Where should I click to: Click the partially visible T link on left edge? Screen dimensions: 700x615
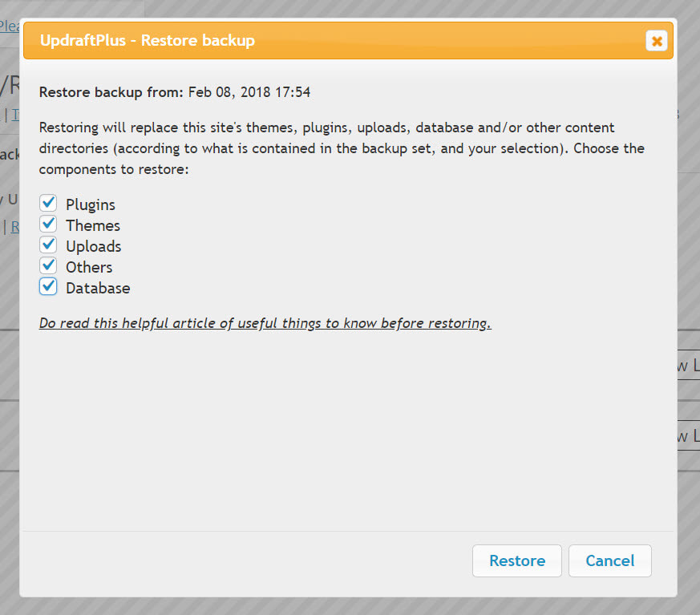pos(16,115)
